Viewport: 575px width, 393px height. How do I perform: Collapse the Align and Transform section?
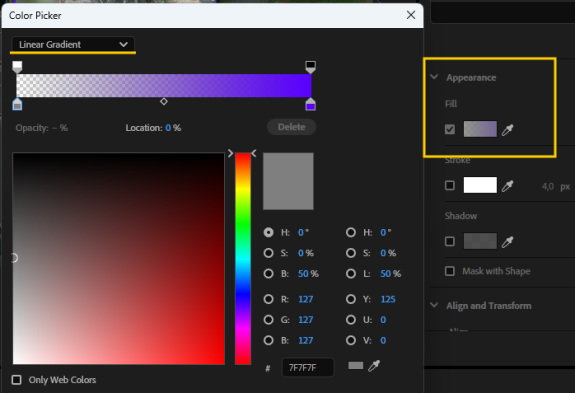pos(435,305)
